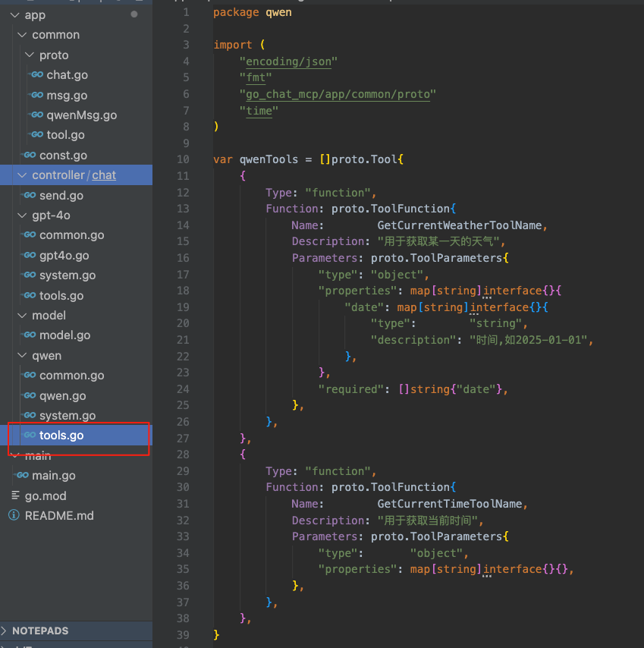This screenshot has height=648, width=644.
Task: Click the info icon beside README.md
Action: click(14, 515)
